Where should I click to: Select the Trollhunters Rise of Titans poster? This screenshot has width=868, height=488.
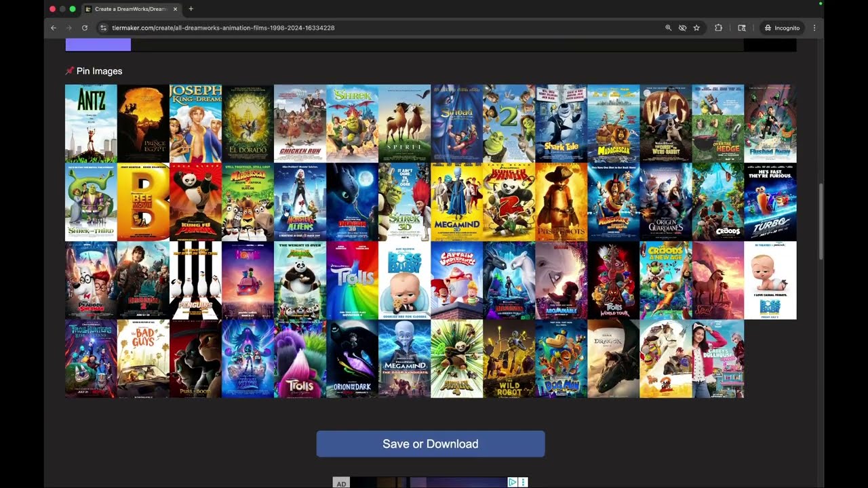pos(91,359)
